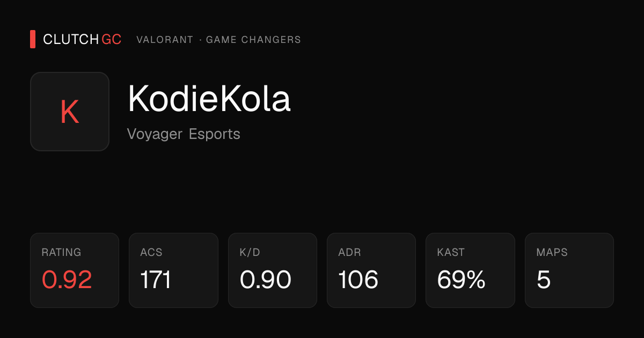Click the 0.90 K/D value
Screen dimensions: 644x338
point(265,280)
